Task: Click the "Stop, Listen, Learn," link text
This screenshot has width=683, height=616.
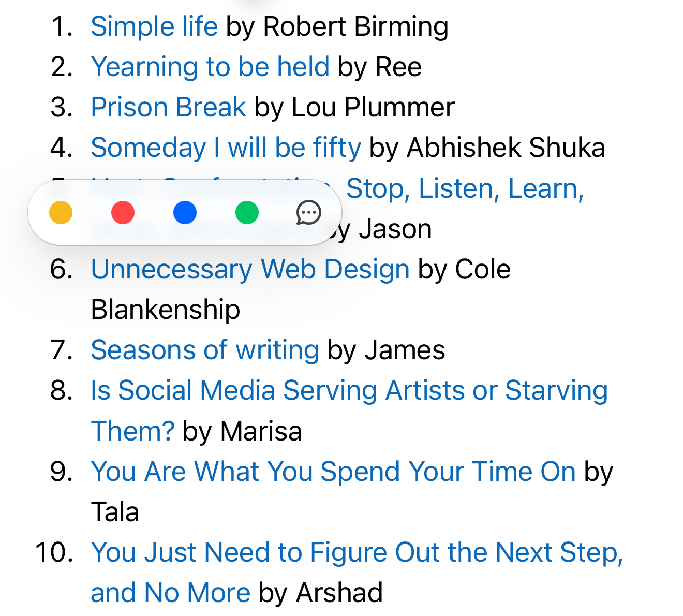Action: (x=465, y=188)
